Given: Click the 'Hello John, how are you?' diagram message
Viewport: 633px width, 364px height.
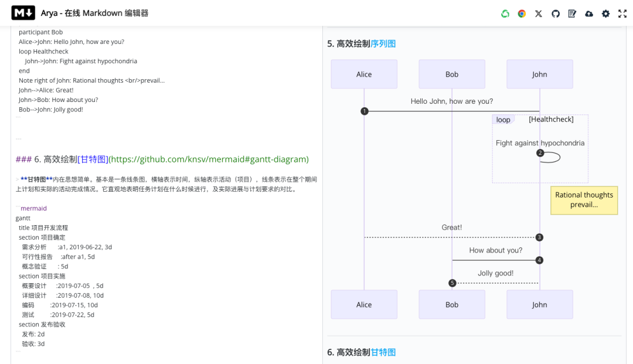Looking at the screenshot, I should click(452, 101).
